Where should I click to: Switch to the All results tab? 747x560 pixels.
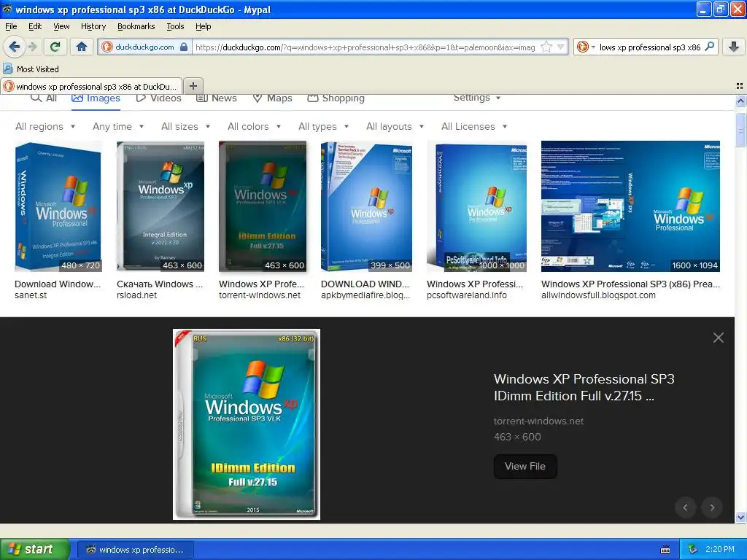pyautogui.click(x=43, y=98)
